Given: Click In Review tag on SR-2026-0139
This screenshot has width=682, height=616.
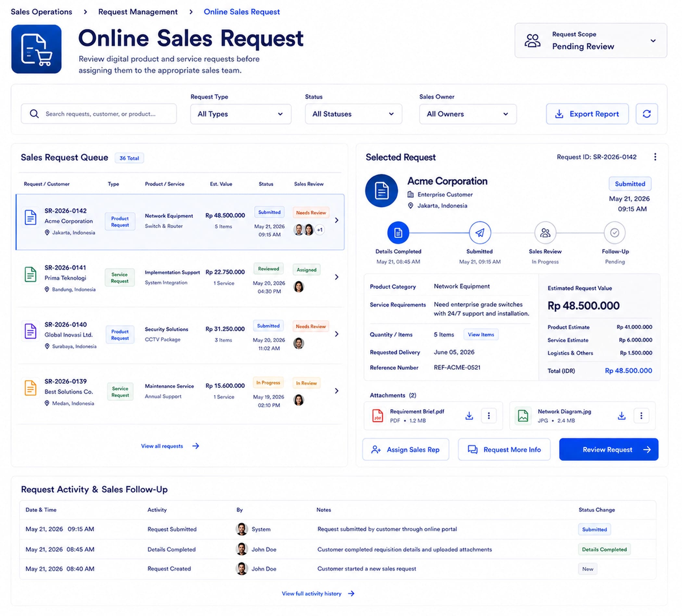Looking at the screenshot, I should [306, 383].
